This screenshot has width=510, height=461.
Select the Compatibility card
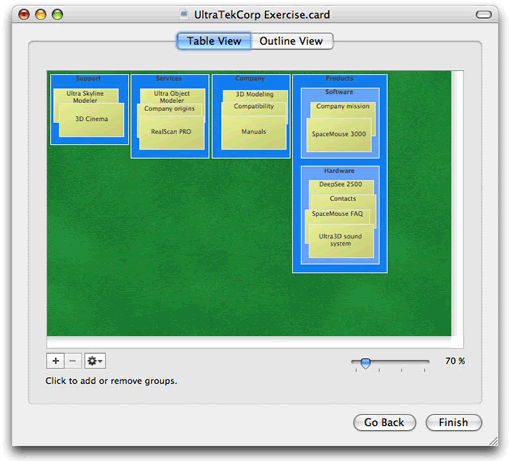coord(254,108)
